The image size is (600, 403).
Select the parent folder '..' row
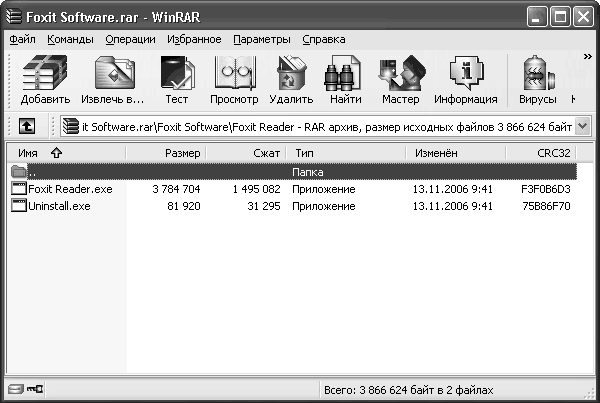pos(293,172)
